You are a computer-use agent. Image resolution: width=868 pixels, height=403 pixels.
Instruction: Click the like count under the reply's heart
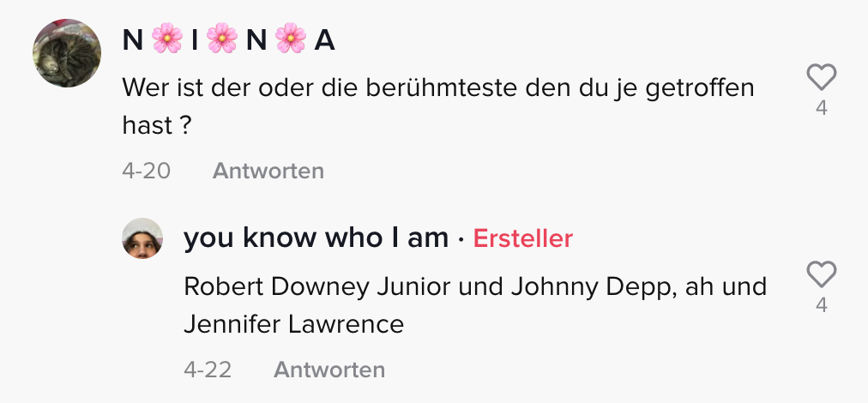(x=821, y=304)
